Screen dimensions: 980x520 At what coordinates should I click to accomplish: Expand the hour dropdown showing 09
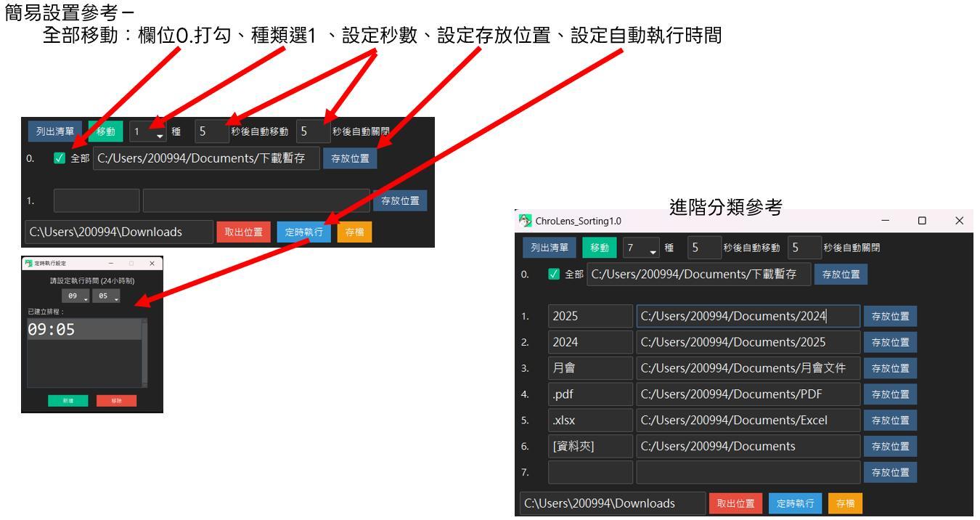[76, 297]
